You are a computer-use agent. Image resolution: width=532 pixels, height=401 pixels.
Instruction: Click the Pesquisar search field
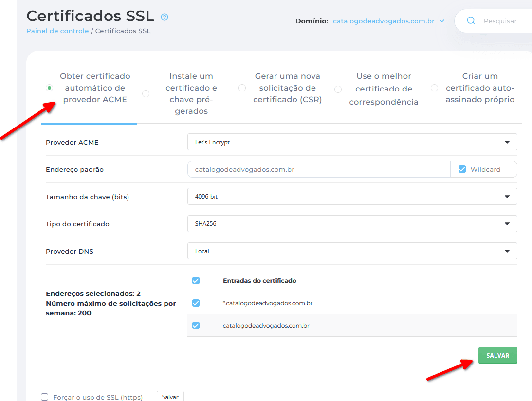click(501, 20)
